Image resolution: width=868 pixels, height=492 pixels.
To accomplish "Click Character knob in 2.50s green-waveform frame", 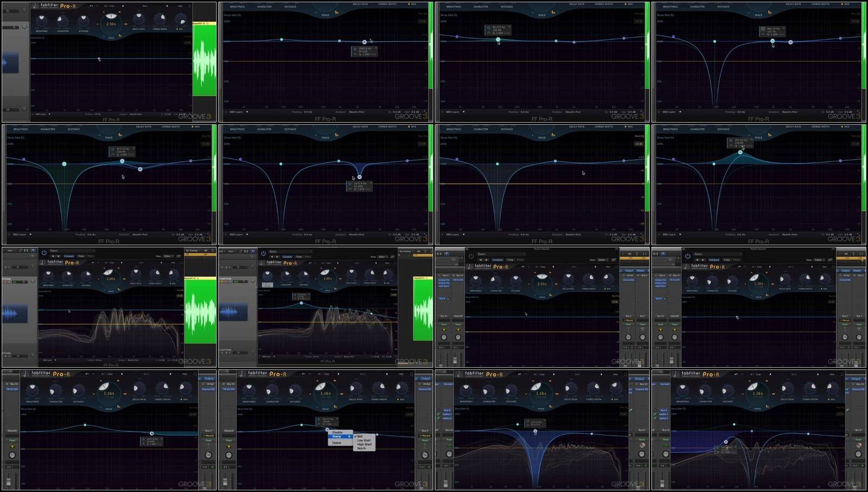I will [62, 21].
